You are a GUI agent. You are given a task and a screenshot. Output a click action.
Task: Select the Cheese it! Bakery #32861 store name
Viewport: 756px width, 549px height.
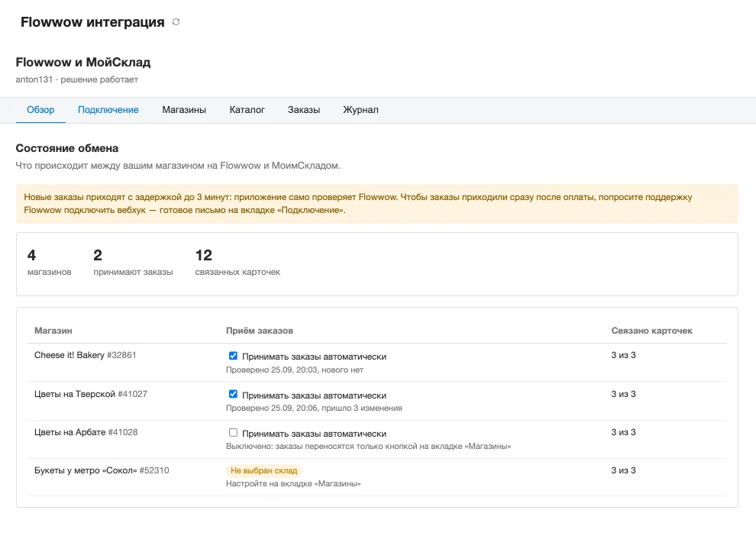pyautogui.click(x=86, y=355)
